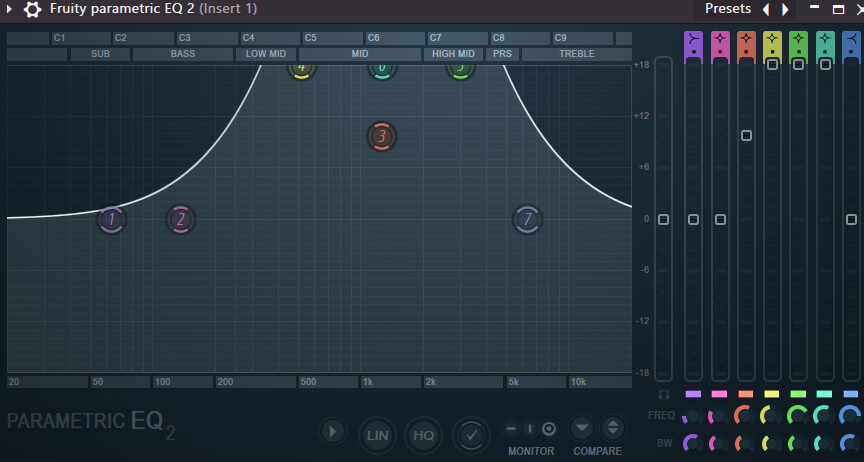This screenshot has height=462, width=864.
Task: Click the blue band 7 FREQ knob
Action: (x=850, y=415)
